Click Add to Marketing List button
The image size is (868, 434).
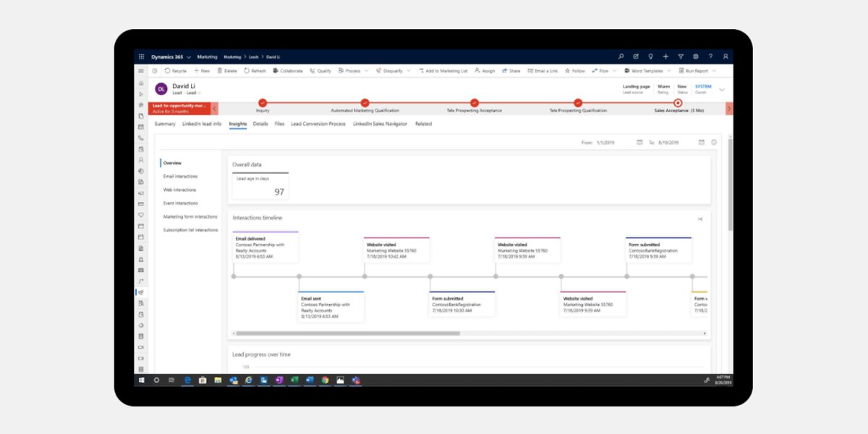[x=443, y=71]
